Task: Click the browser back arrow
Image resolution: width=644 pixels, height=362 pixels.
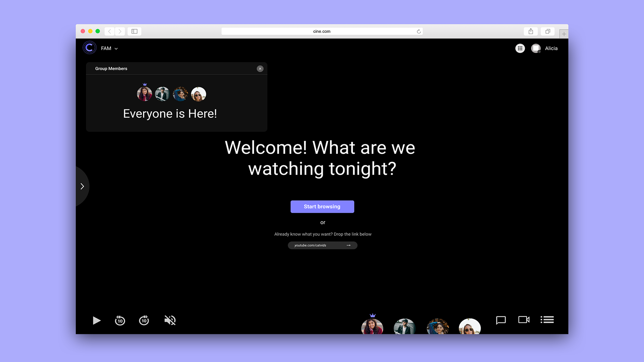Action: (109, 31)
